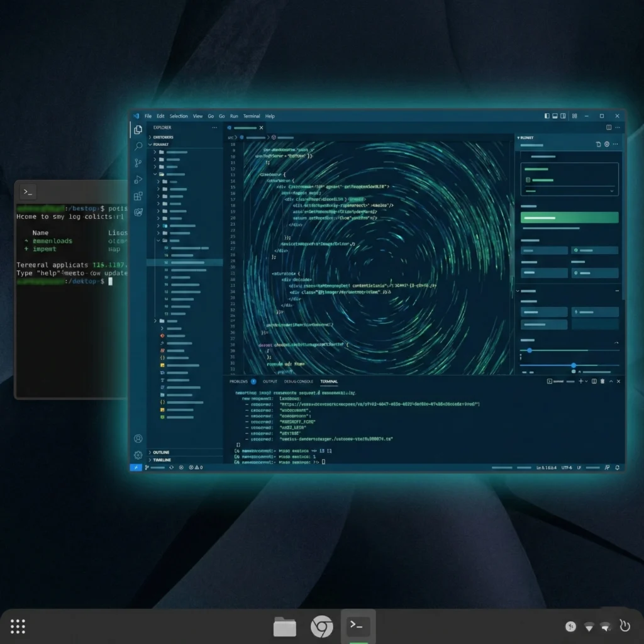Toggle the bottom panel layout button
Viewport: 644px width, 644px height.
coord(555,116)
